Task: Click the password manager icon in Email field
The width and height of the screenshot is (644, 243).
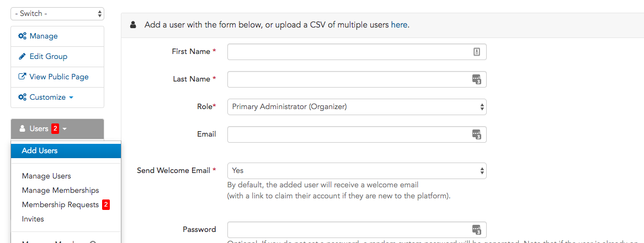Action: coord(476,134)
